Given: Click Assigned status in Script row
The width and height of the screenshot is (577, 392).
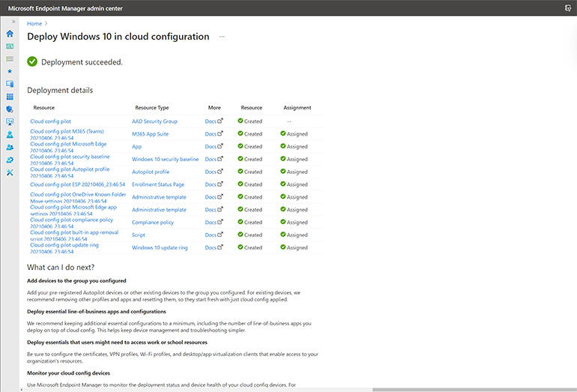Looking at the screenshot, I should (x=294, y=235).
